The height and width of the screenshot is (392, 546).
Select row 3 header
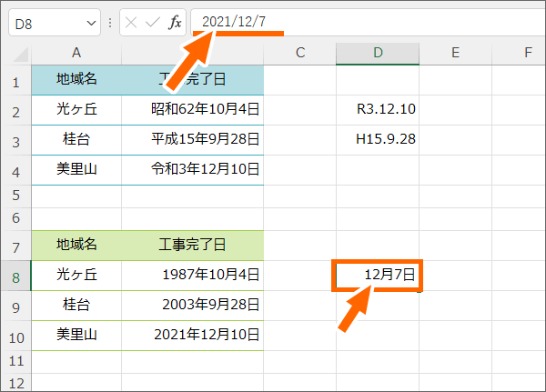point(16,140)
